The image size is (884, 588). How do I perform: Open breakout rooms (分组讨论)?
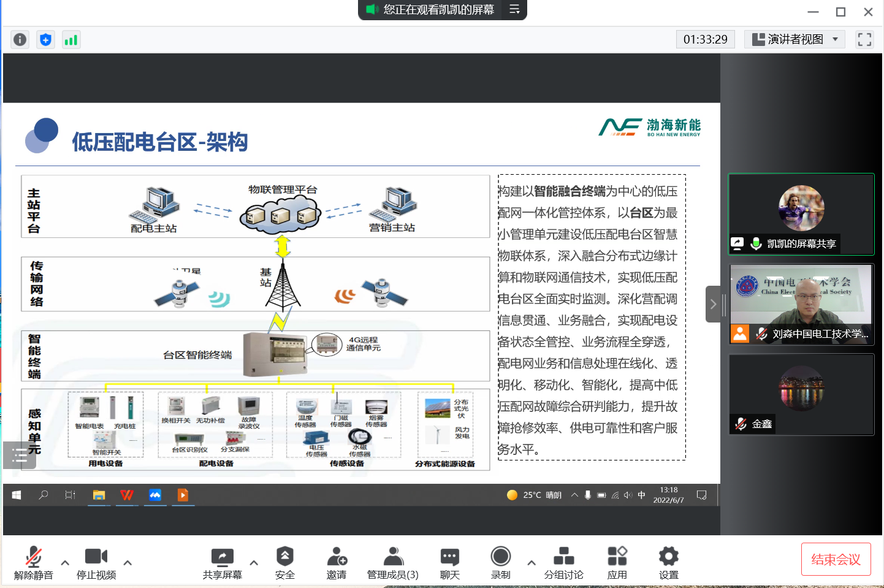(563, 563)
